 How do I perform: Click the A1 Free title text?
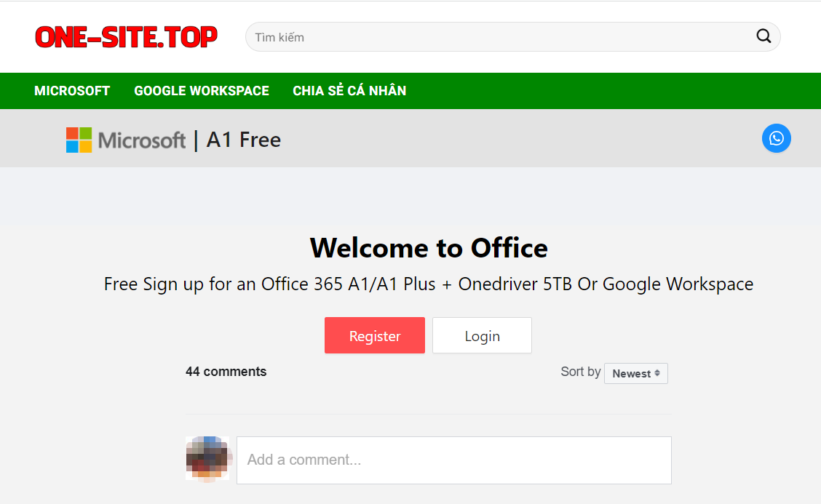(x=244, y=140)
